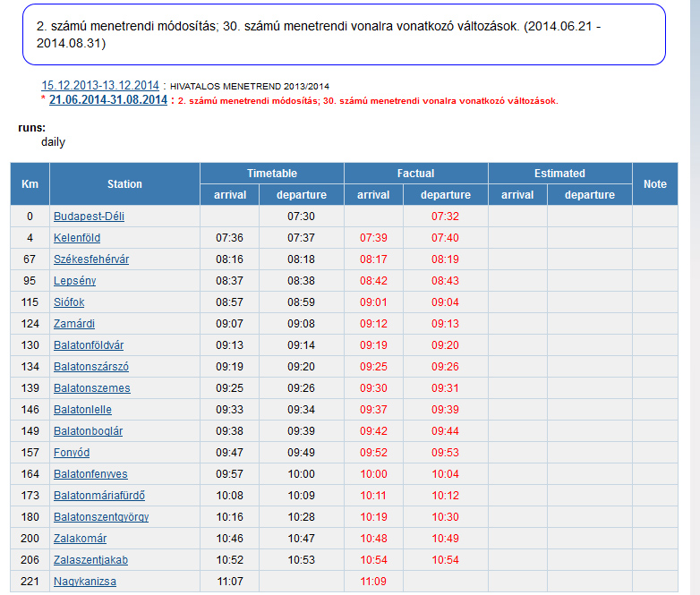Select timetable departure 10:00 at Balatonfenyves
The image size is (700, 595).
[302, 474]
